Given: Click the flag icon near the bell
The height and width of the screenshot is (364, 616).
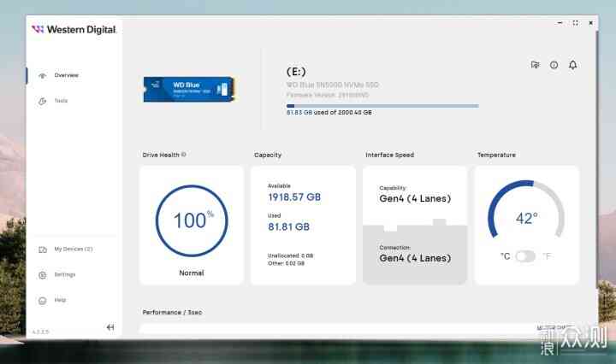Looking at the screenshot, I should (535, 65).
